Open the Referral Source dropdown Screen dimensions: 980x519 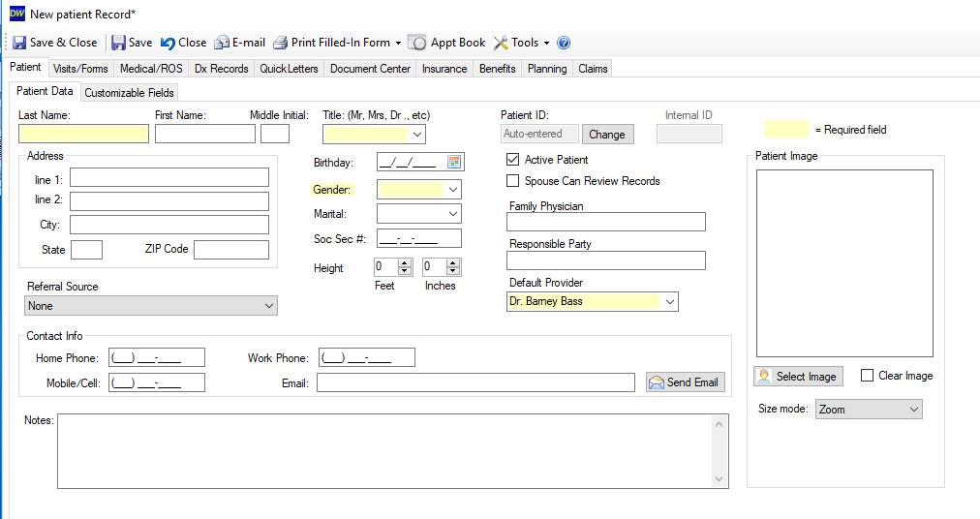[269, 306]
